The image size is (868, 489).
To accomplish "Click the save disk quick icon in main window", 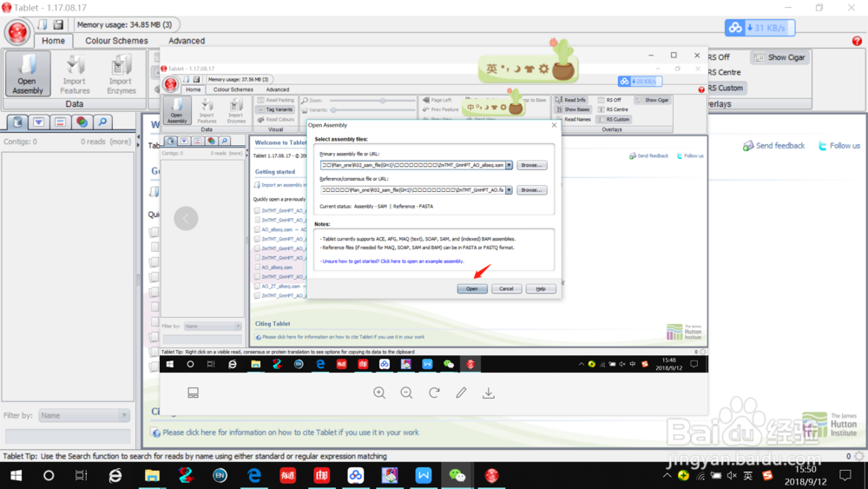I will click(58, 24).
